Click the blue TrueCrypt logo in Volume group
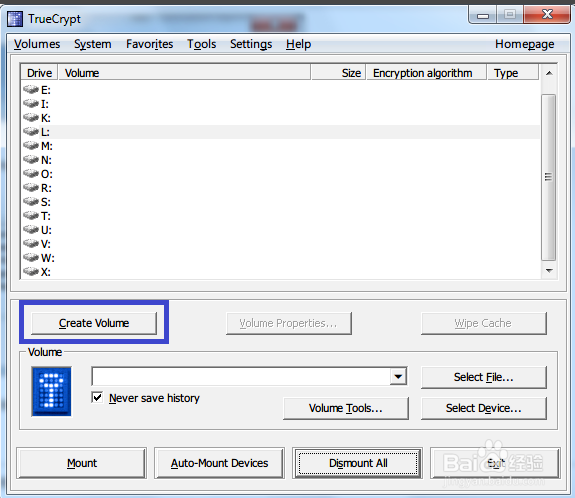This screenshot has width=575, height=498. tap(51, 391)
